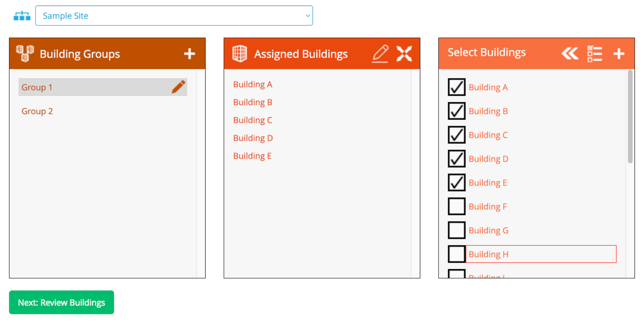Uncheck the Building C checkbox

pyautogui.click(x=457, y=135)
